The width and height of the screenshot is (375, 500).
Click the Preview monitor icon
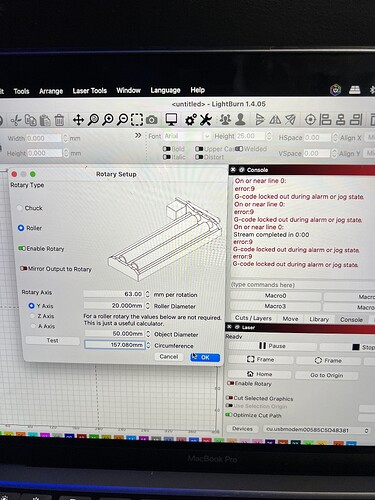[171, 120]
